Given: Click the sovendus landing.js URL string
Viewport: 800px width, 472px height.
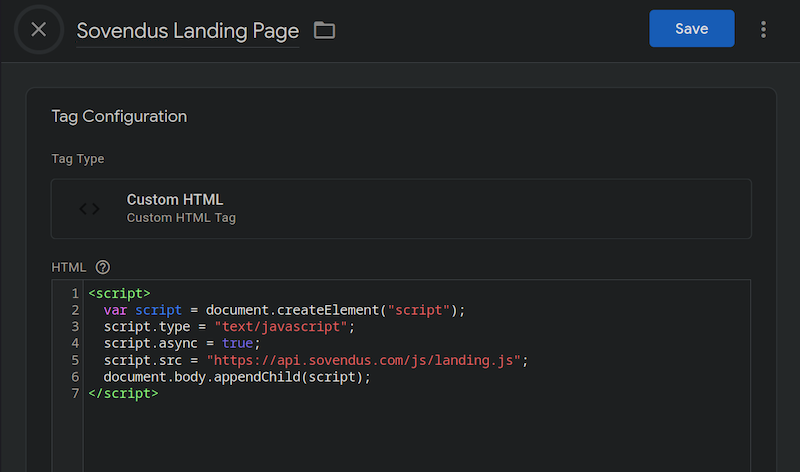Looking at the screenshot, I should click(363, 360).
